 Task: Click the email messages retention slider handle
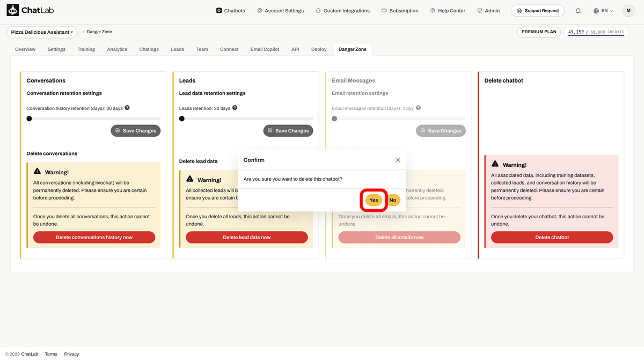(334, 119)
